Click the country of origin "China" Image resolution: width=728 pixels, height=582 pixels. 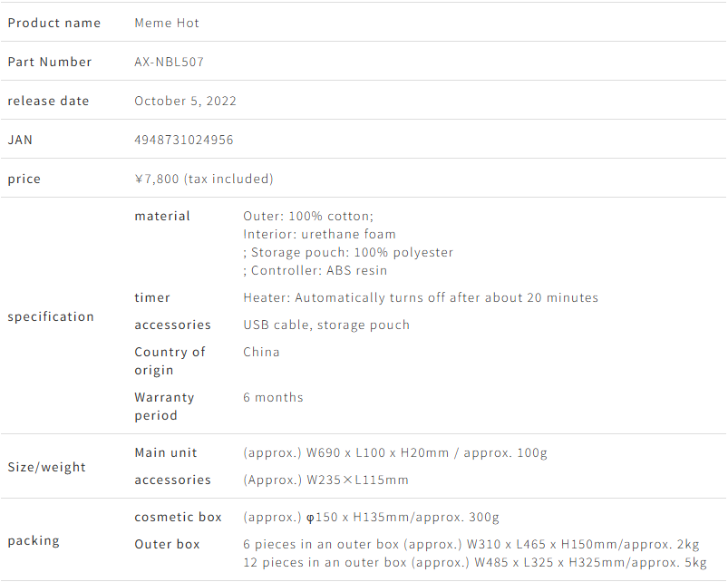(x=261, y=352)
